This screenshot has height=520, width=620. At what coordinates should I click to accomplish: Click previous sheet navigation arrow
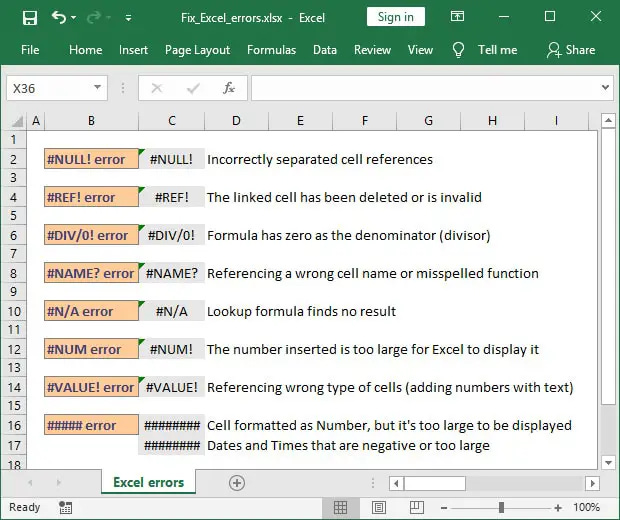coord(30,482)
